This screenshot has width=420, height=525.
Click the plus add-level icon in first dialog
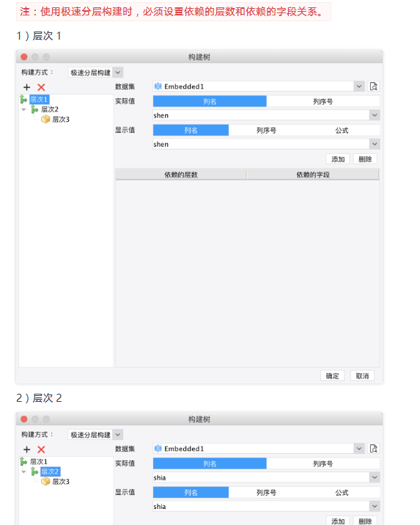point(27,87)
